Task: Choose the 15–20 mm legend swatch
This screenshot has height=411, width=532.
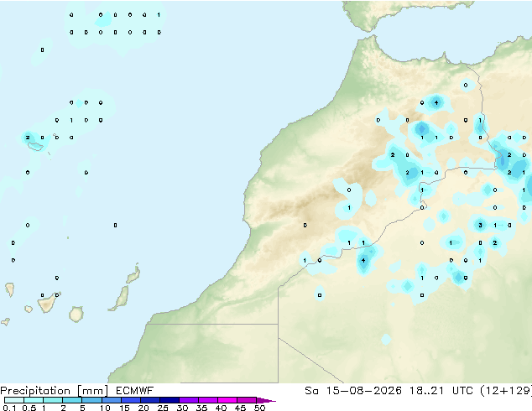Action: tap(130, 400)
